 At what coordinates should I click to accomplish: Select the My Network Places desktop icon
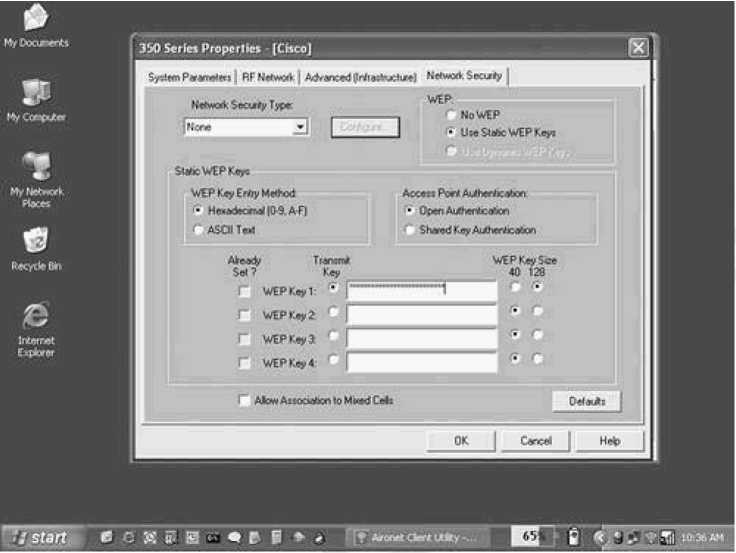tap(37, 180)
